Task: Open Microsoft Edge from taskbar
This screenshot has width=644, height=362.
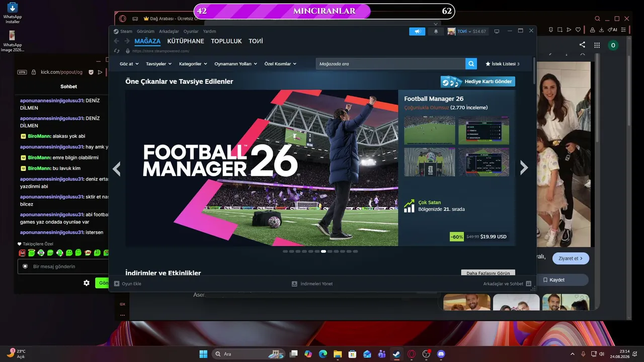Action: [323, 354]
